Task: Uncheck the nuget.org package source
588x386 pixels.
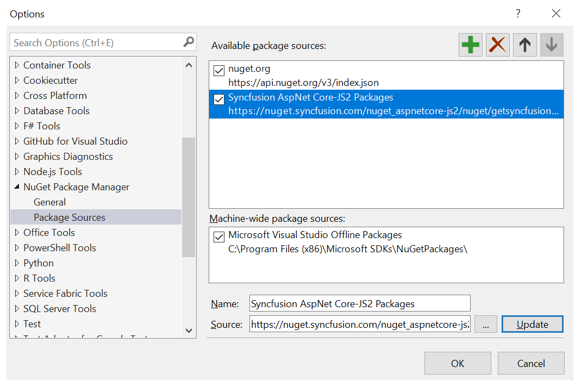Action: [x=219, y=71]
